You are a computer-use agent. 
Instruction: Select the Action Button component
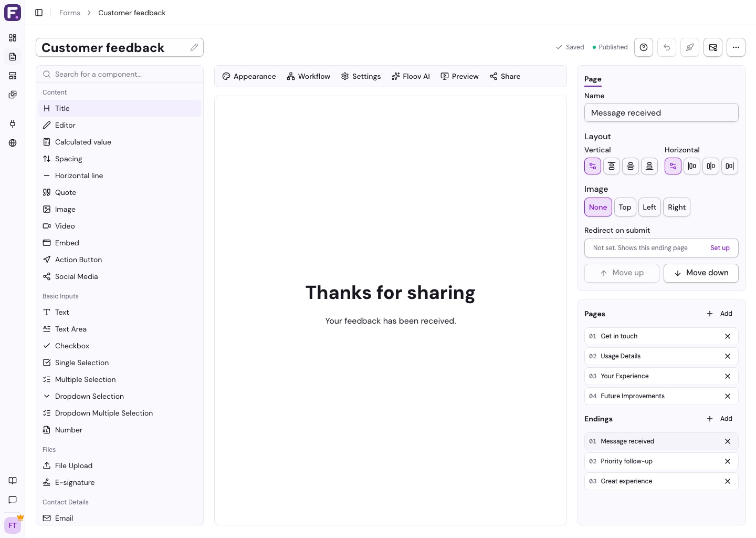pos(120,260)
